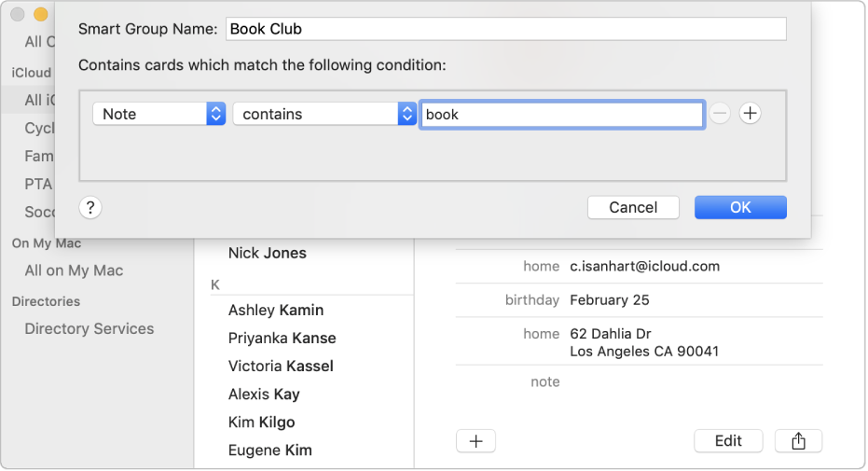Click the 62 Dahlia Dr address

tap(644, 342)
